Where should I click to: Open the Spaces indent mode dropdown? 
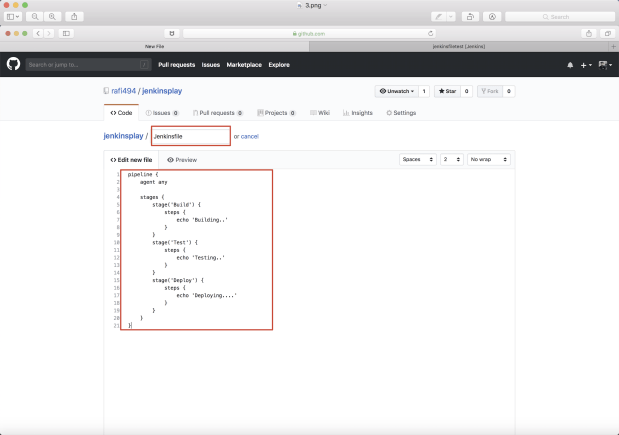(x=418, y=159)
